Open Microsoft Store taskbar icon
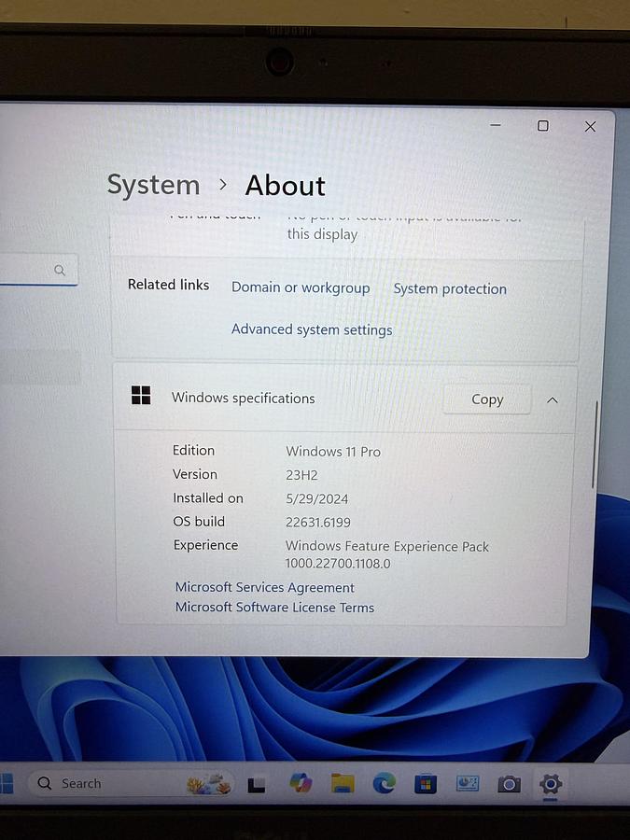The image size is (630, 840). [x=426, y=785]
